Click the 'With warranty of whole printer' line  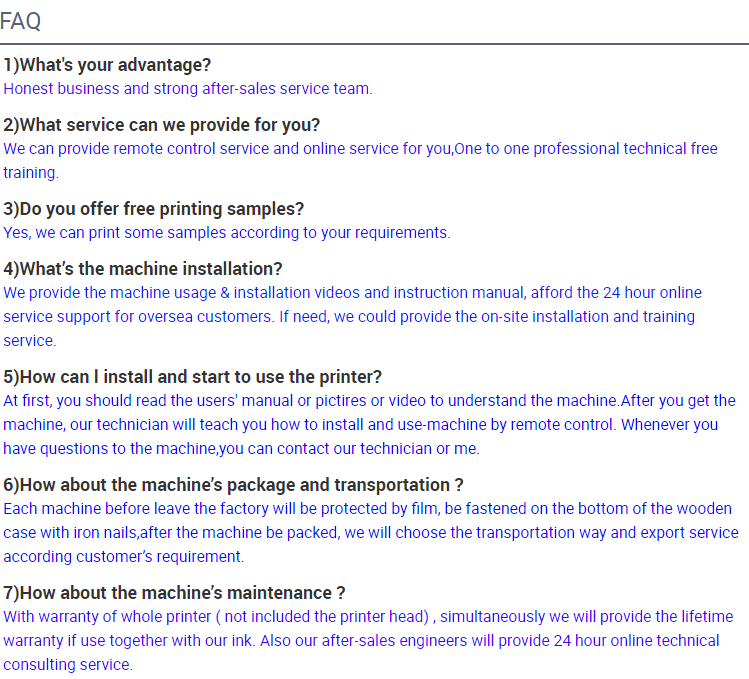(368, 616)
